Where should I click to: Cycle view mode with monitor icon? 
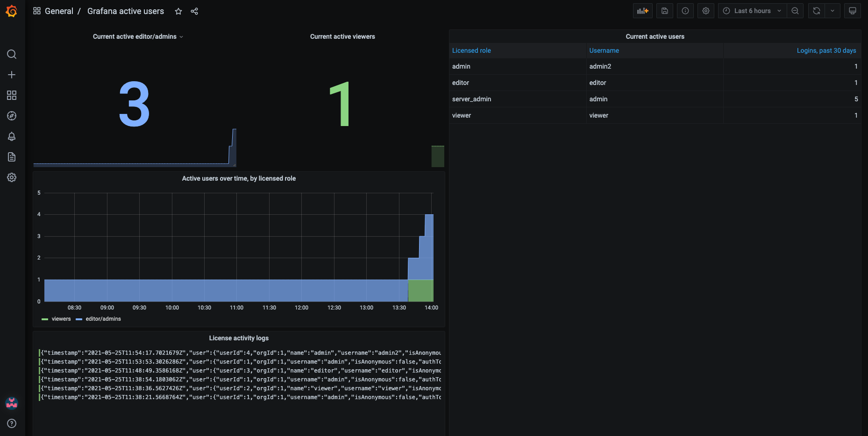tap(853, 11)
